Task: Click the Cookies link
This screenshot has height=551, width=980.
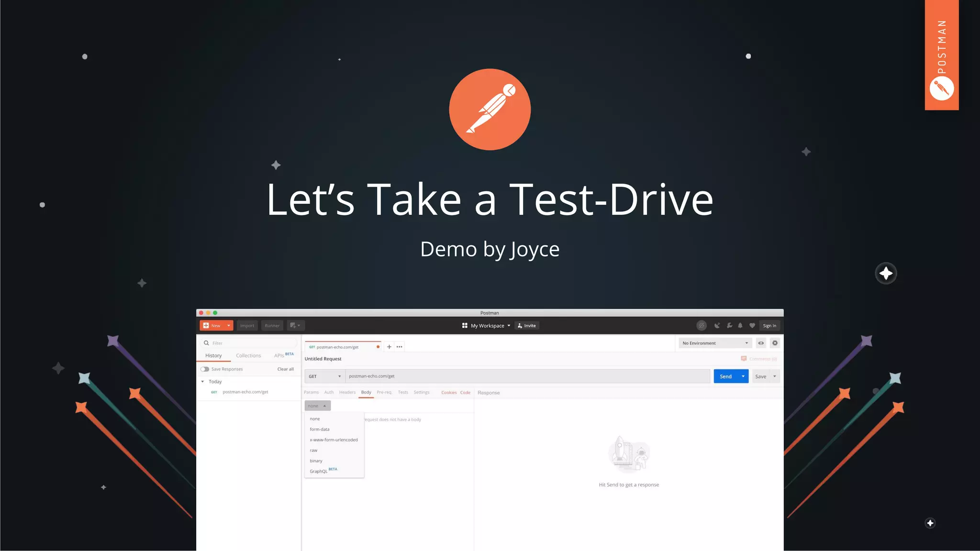Action: [449, 393]
